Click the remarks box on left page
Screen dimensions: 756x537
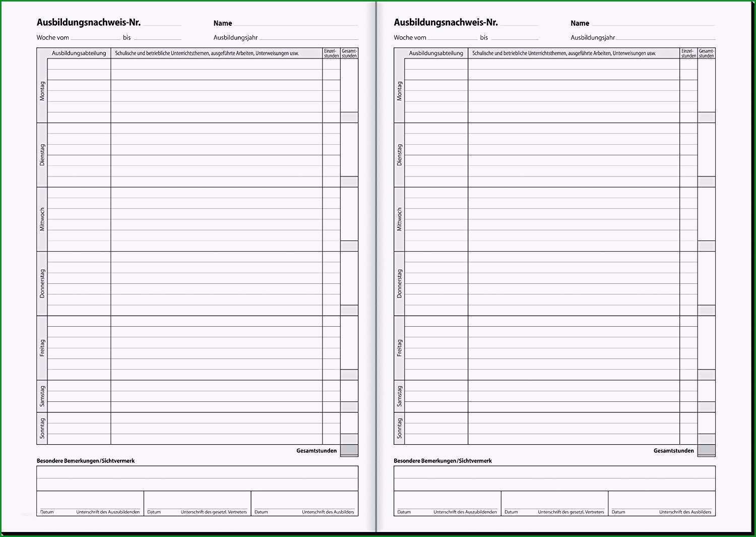pyautogui.click(x=197, y=478)
